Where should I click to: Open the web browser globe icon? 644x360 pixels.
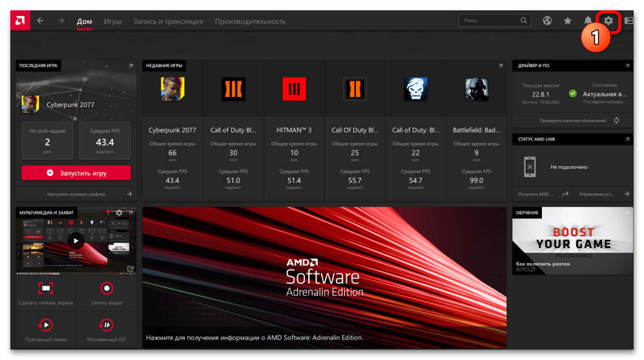(x=547, y=21)
